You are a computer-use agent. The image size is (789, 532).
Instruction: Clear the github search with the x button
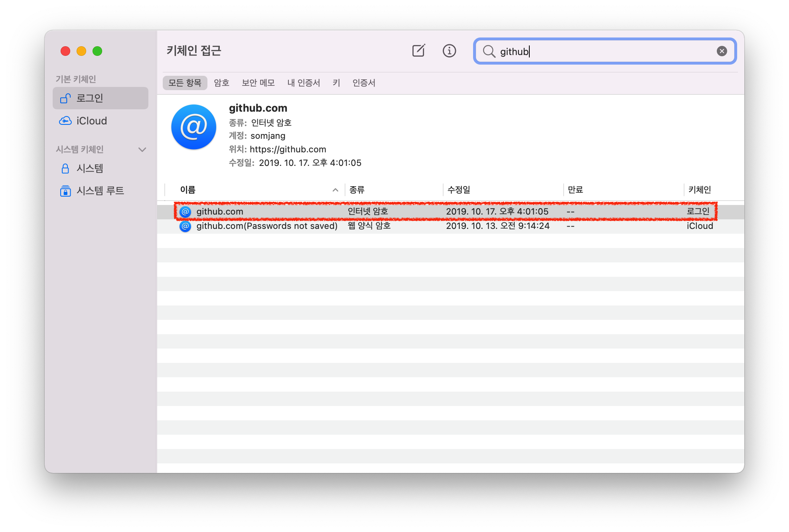click(722, 51)
